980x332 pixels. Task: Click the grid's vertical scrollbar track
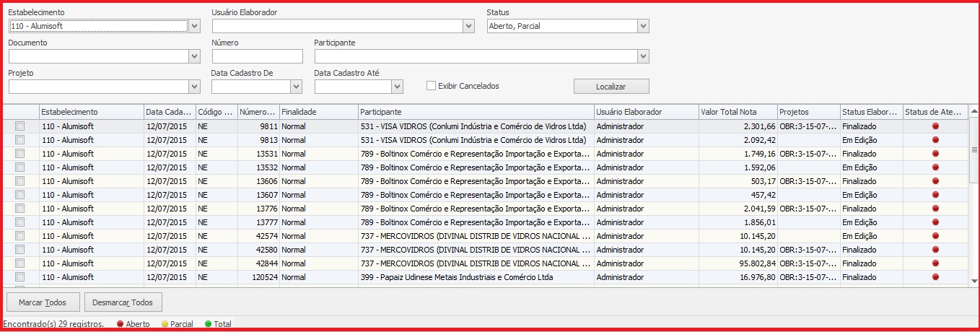click(x=974, y=217)
